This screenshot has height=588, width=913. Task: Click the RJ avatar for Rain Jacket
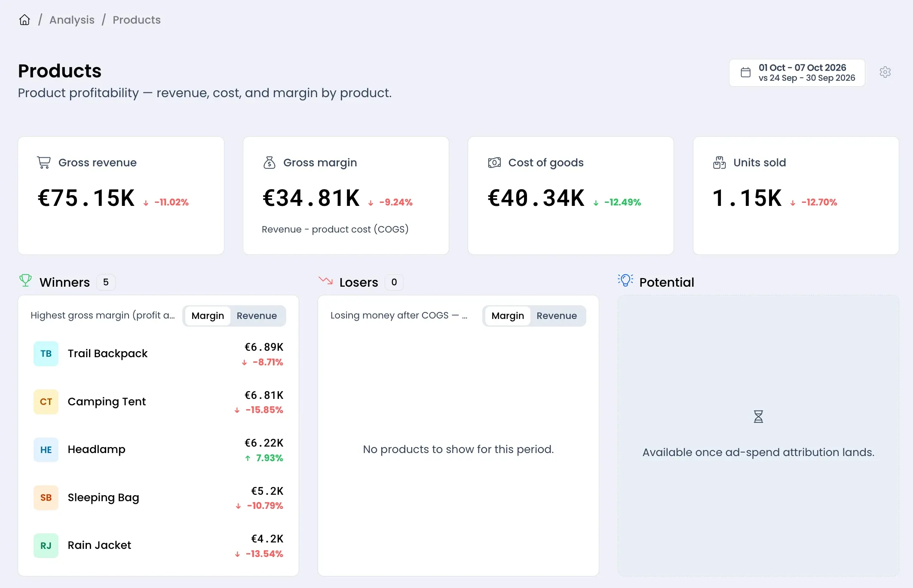pyautogui.click(x=46, y=545)
